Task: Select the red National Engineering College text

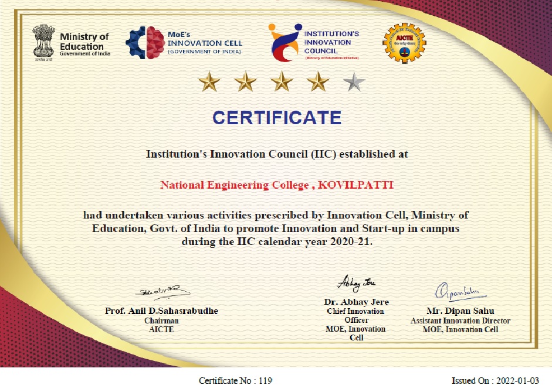Action: [277, 185]
